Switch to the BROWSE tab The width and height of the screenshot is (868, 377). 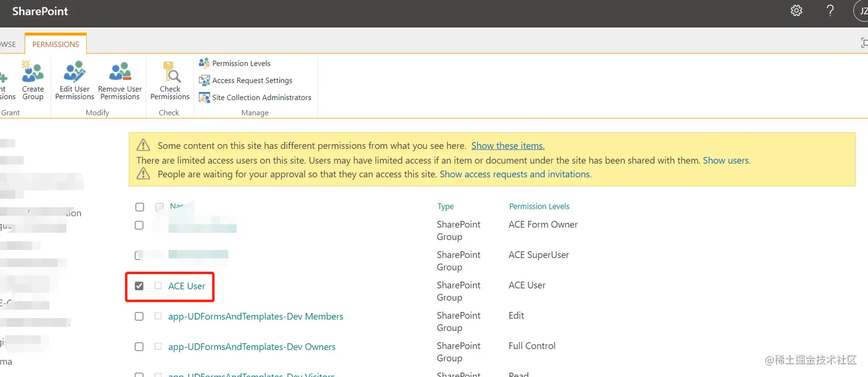pyautogui.click(x=7, y=44)
